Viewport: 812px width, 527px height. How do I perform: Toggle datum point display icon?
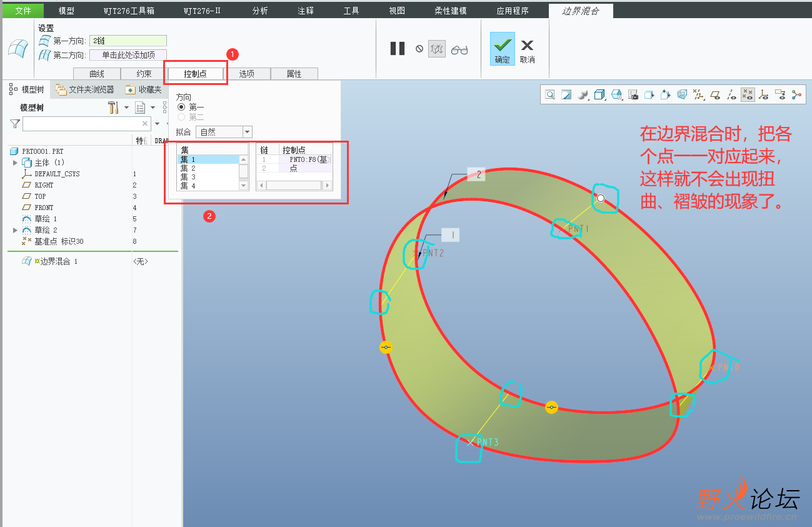coord(747,94)
